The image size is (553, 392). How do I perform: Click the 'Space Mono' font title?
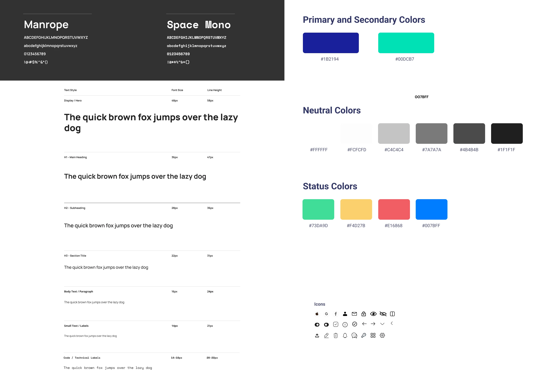click(x=199, y=25)
